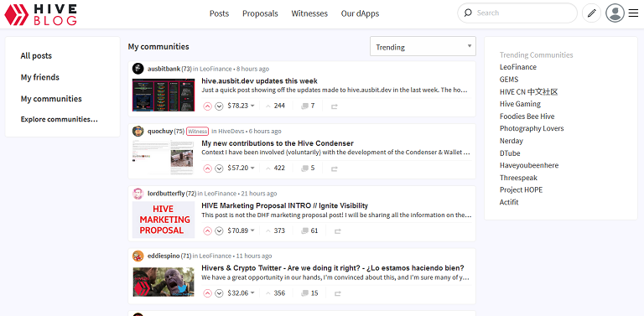Viewport: 644px width, 316px height.
Task: Reblog the hive.ausbit.dev updates post
Action: pyautogui.click(x=334, y=106)
